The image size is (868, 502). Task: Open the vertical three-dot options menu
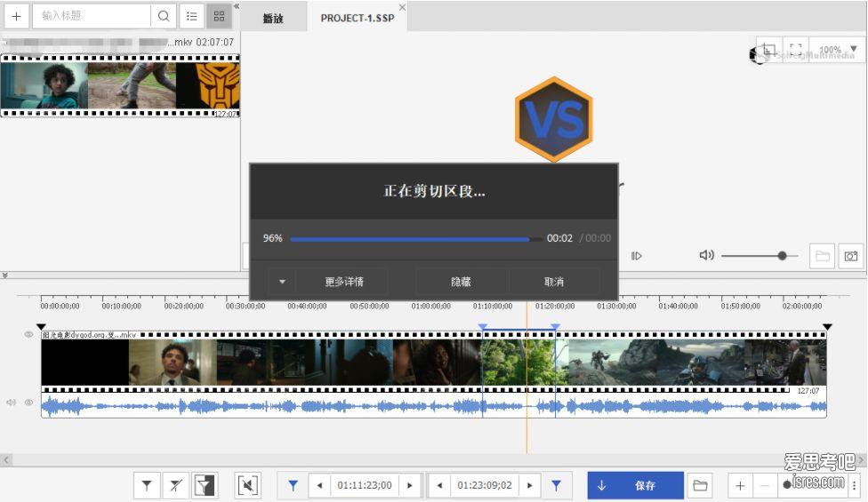tap(855, 485)
